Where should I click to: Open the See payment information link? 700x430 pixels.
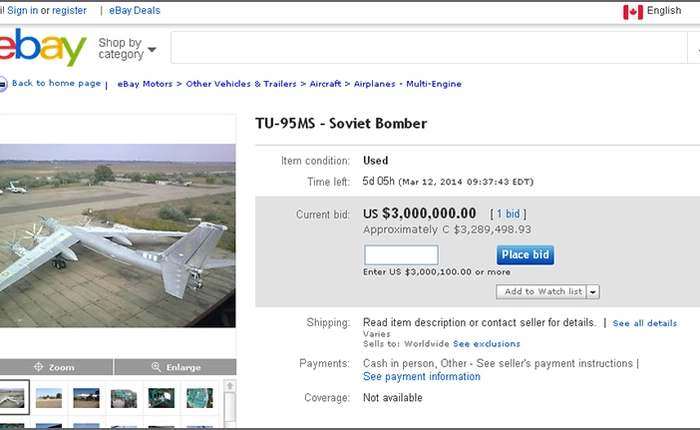click(x=421, y=377)
